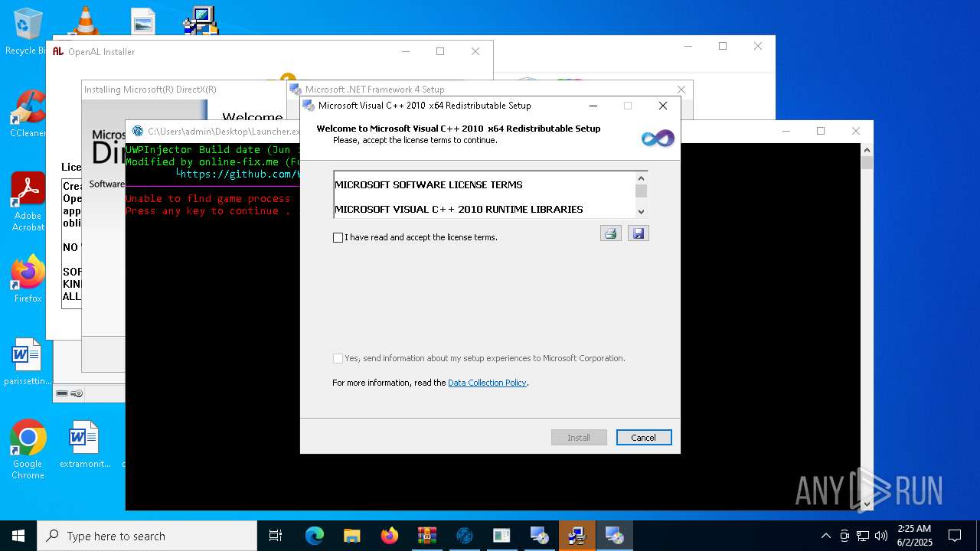Image resolution: width=980 pixels, height=551 pixels.
Task: Click the taskbar search box
Action: pyautogui.click(x=147, y=536)
